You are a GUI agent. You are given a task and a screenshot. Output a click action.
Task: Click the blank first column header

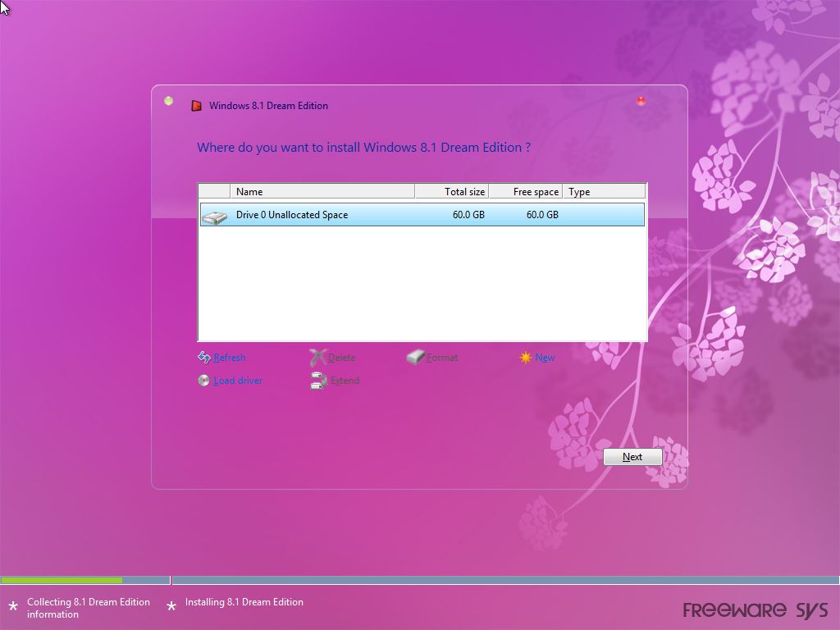pos(214,191)
